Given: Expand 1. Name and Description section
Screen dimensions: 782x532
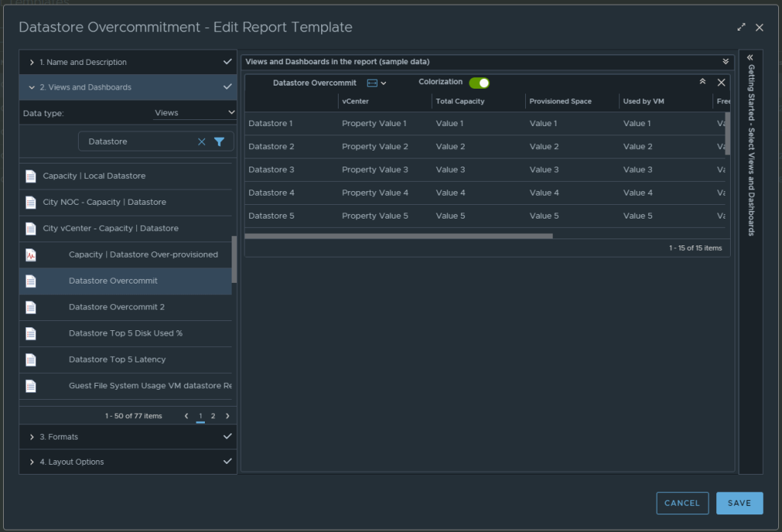Looking at the screenshot, I should click(x=83, y=62).
